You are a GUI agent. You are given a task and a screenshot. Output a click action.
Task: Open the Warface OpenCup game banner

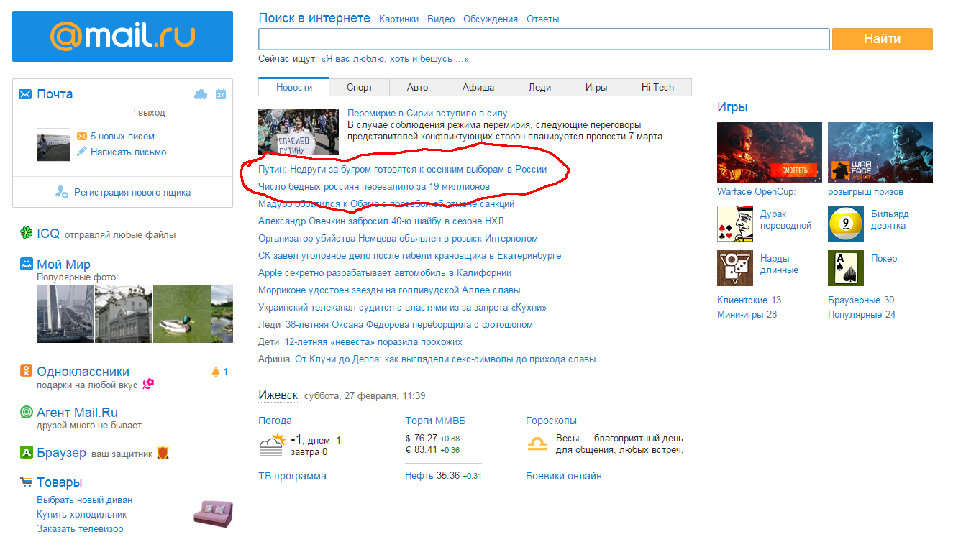(x=770, y=152)
